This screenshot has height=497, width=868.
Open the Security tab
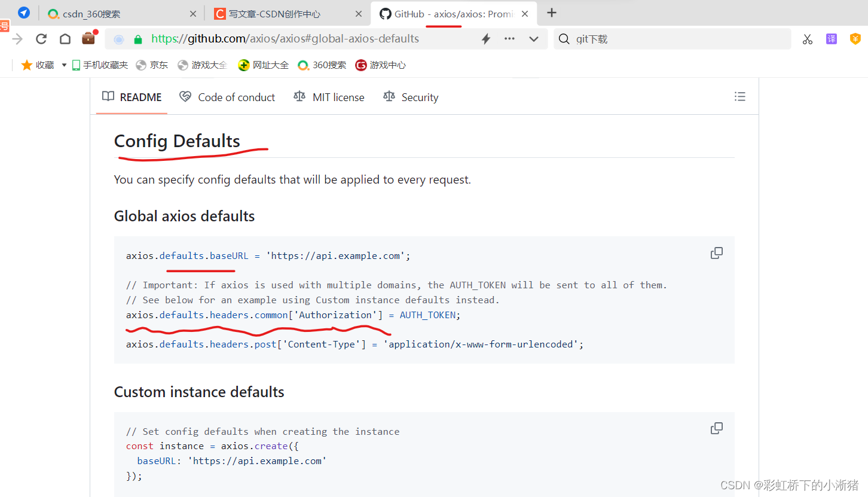tap(411, 97)
